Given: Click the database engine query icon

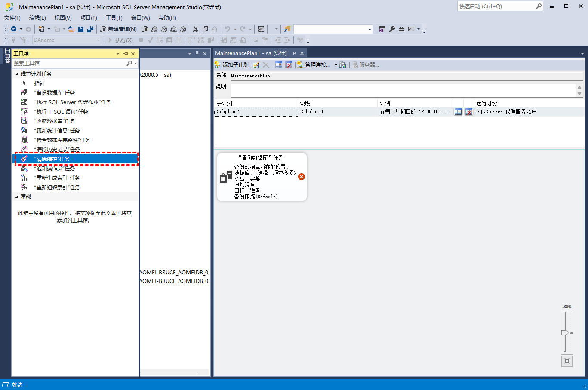Looking at the screenshot, I should point(145,29).
